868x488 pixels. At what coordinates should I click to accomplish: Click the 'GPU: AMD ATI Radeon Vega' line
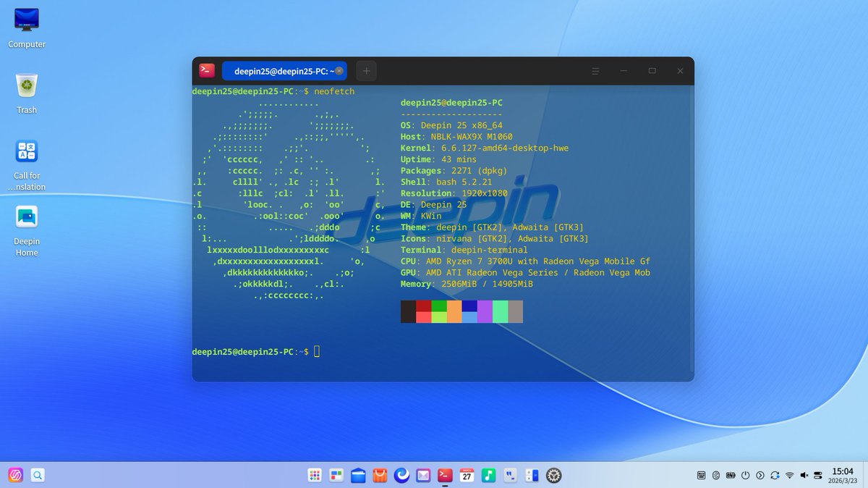click(526, 272)
